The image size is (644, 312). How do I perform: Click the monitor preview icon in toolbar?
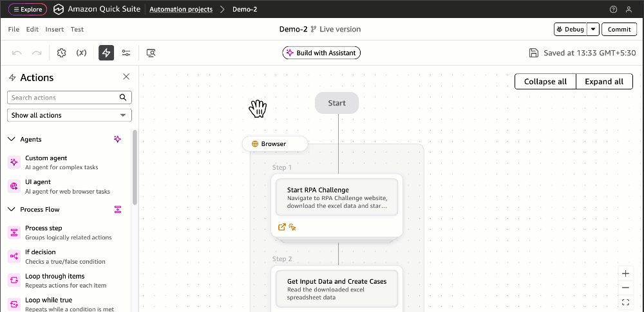[x=151, y=53]
